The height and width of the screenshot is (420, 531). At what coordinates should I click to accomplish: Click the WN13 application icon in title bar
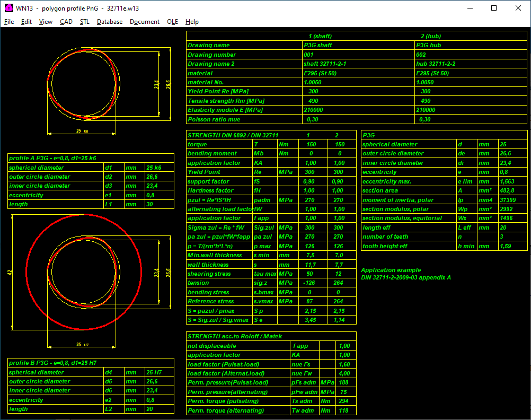click(x=8, y=8)
